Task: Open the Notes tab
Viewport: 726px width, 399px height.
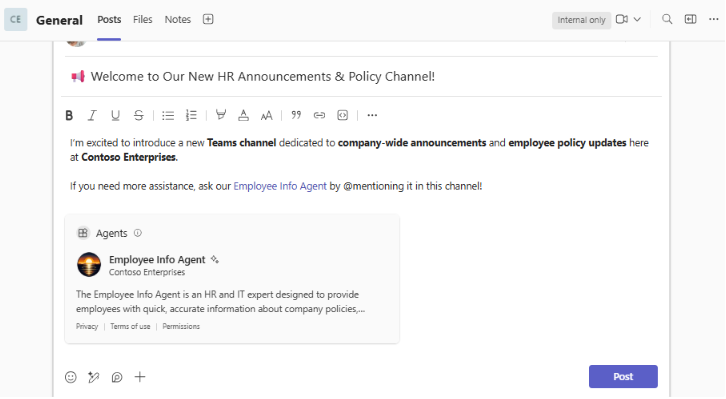Action: pos(178,19)
